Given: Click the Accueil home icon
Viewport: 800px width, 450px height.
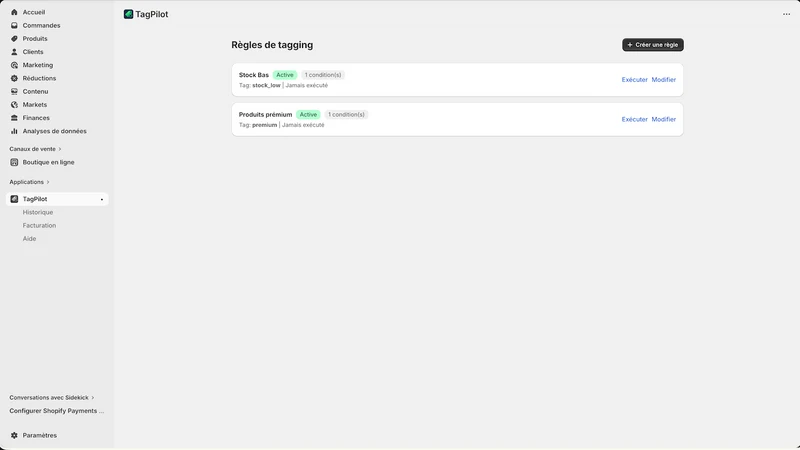Looking at the screenshot, I should click(14, 12).
